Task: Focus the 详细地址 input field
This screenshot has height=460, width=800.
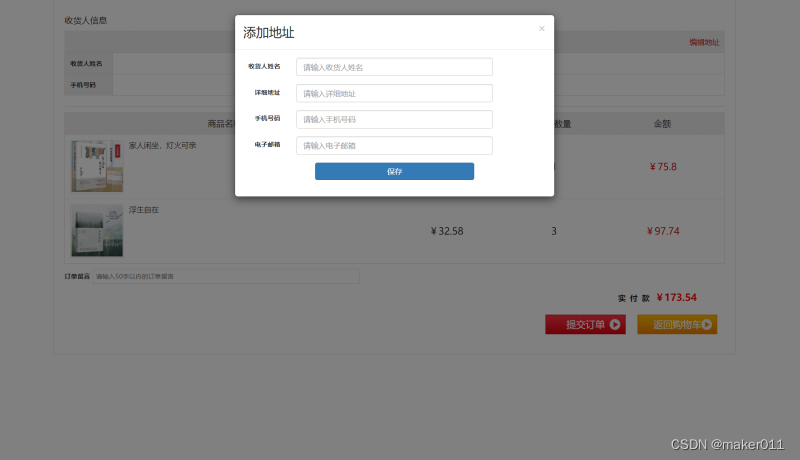Action: [x=394, y=93]
